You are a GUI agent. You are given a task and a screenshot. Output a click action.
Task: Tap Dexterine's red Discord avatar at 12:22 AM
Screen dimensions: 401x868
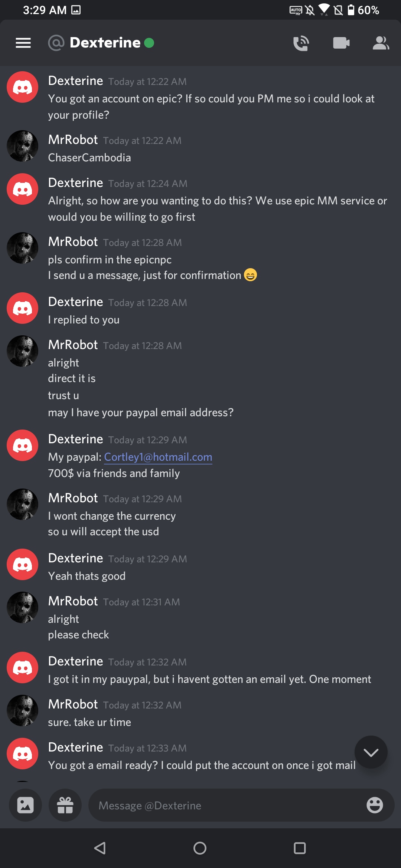click(23, 87)
